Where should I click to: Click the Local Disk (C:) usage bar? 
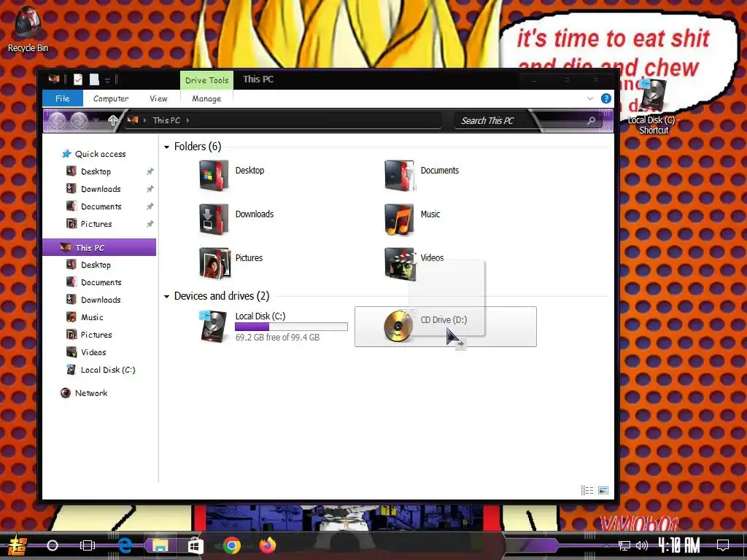[291, 327]
